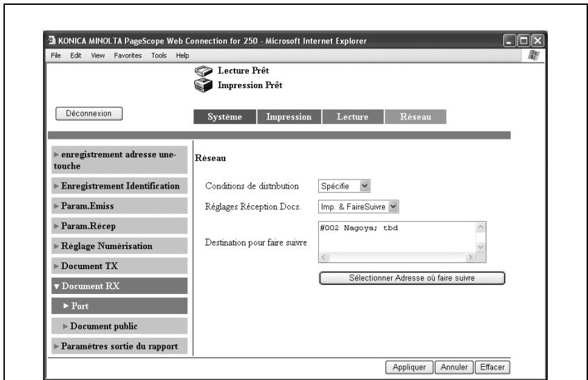Switch to the Lecture tab
This screenshot has width=588, height=380.
coord(352,116)
